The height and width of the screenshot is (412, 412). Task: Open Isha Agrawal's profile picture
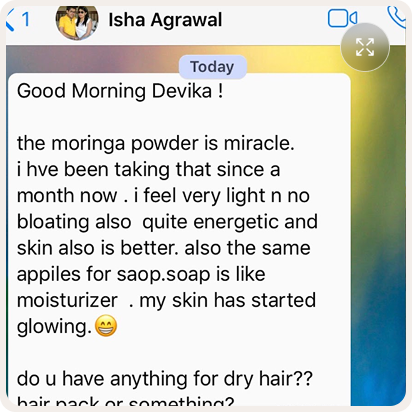[77, 22]
